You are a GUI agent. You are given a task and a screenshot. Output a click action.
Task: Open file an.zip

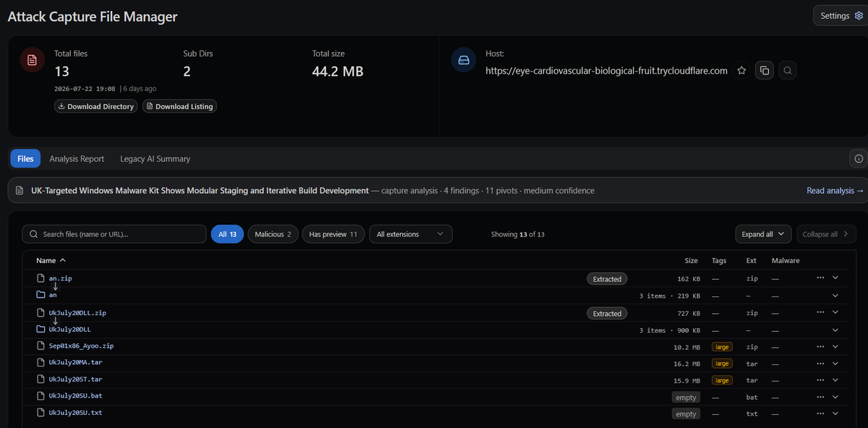(x=60, y=278)
